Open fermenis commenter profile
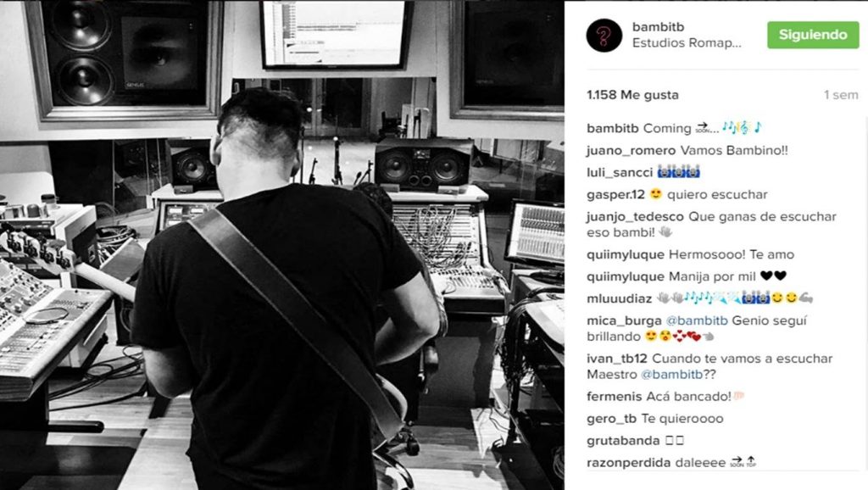 click(614, 397)
